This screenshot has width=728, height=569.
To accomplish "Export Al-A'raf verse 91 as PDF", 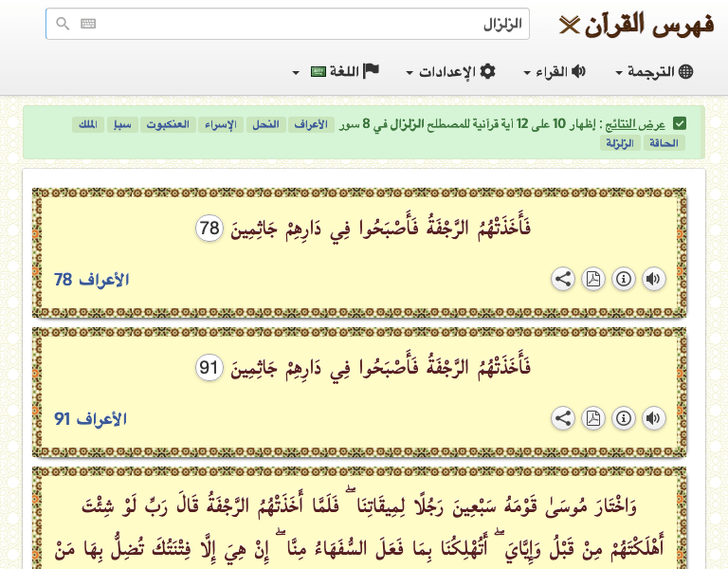I will coord(592,418).
